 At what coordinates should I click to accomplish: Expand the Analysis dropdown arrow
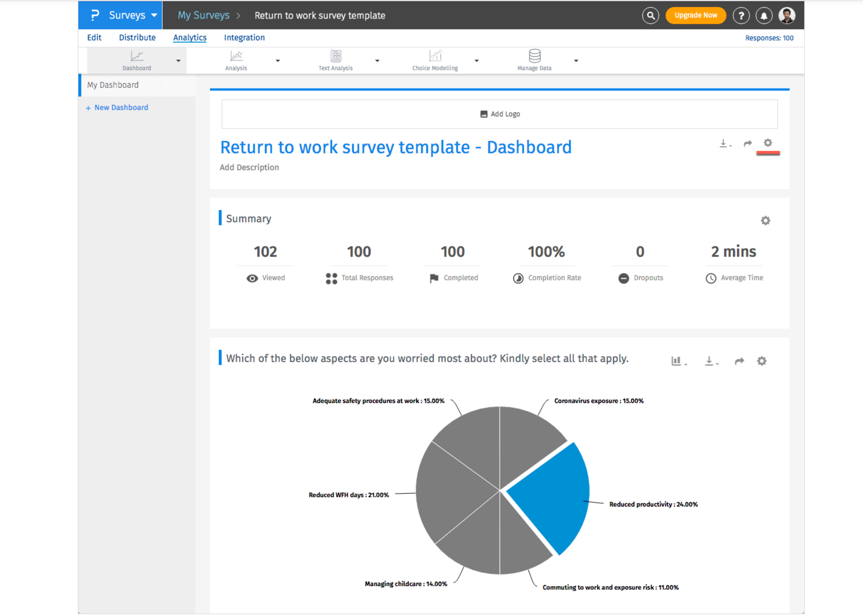(278, 61)
